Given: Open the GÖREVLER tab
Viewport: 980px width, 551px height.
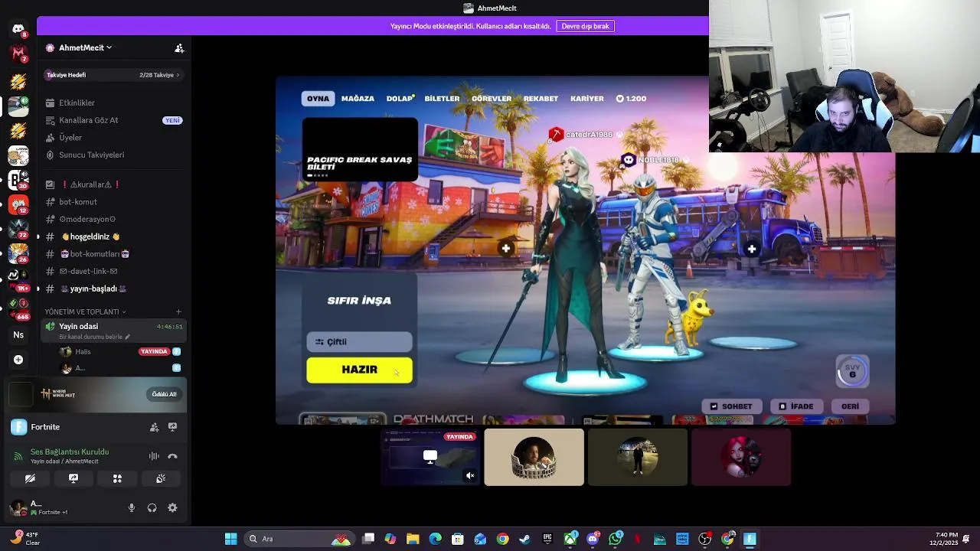Looking at the screenshot, I should click(492, 99).
